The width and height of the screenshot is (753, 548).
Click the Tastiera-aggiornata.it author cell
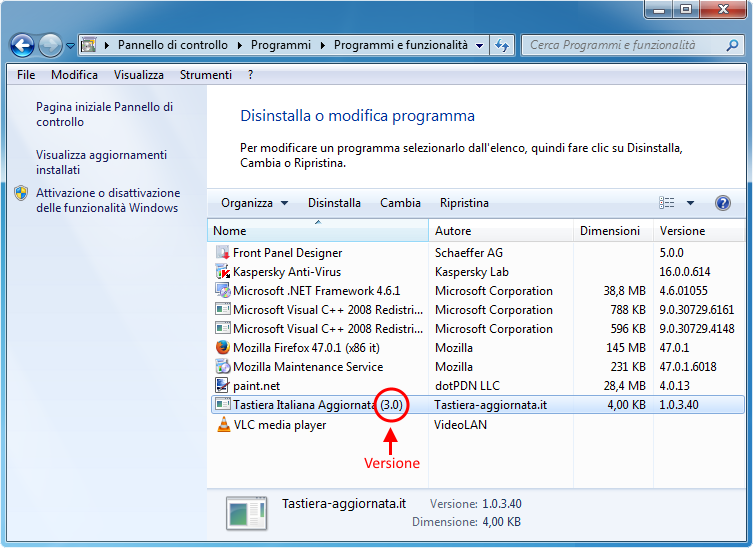[490, 405]
